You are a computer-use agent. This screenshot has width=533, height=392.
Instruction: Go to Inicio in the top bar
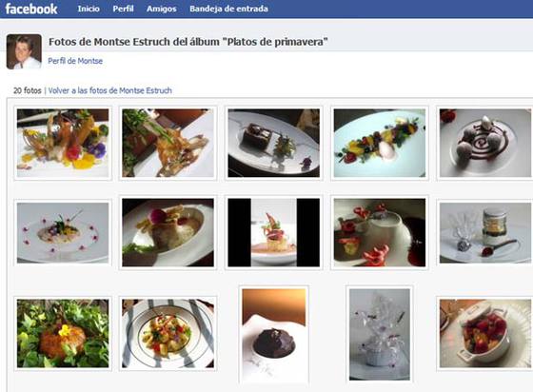(89, 9)
